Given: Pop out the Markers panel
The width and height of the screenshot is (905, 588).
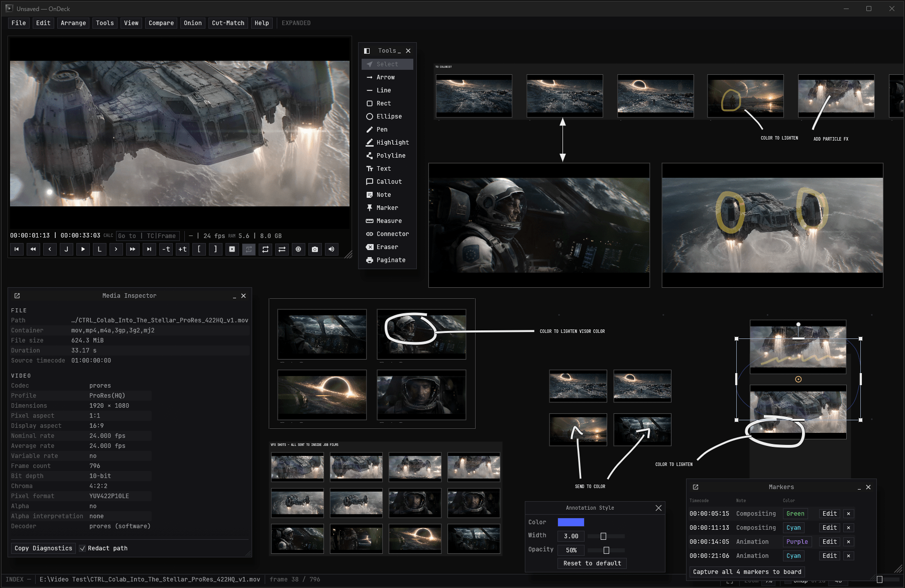Looking at the screenshot, I should pyautogui.click(x=696, y=487).
